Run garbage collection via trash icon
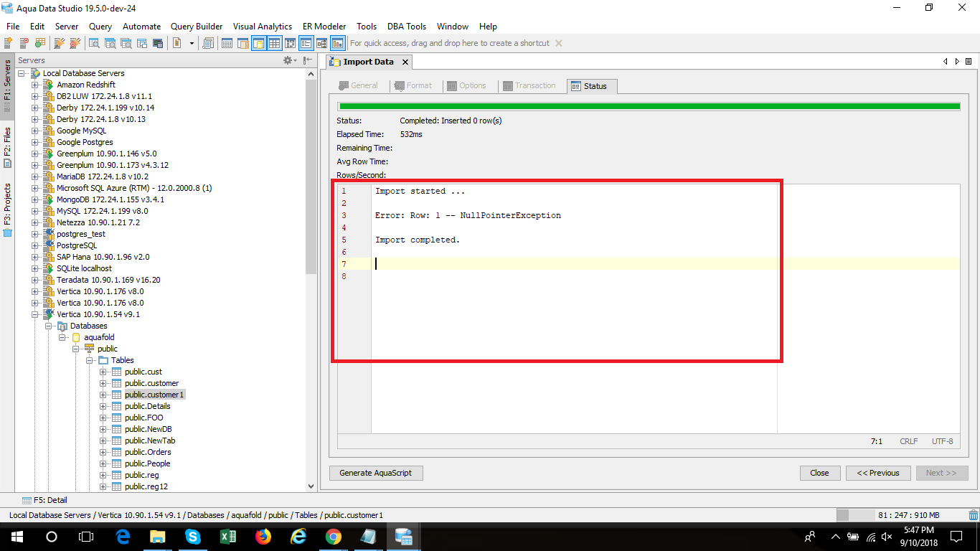This screenshot has width=980, height=551. [x=972, y=515]
